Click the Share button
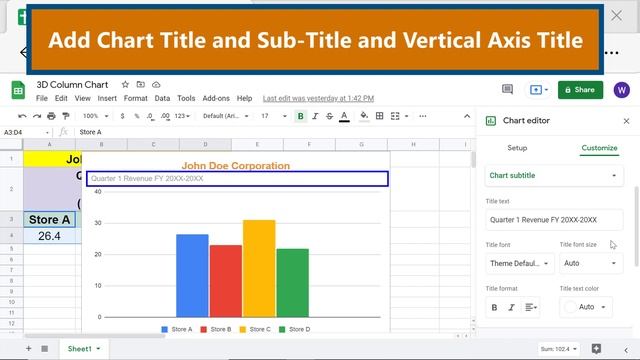Viewport: 640px width, 360px height. [580, 90]
